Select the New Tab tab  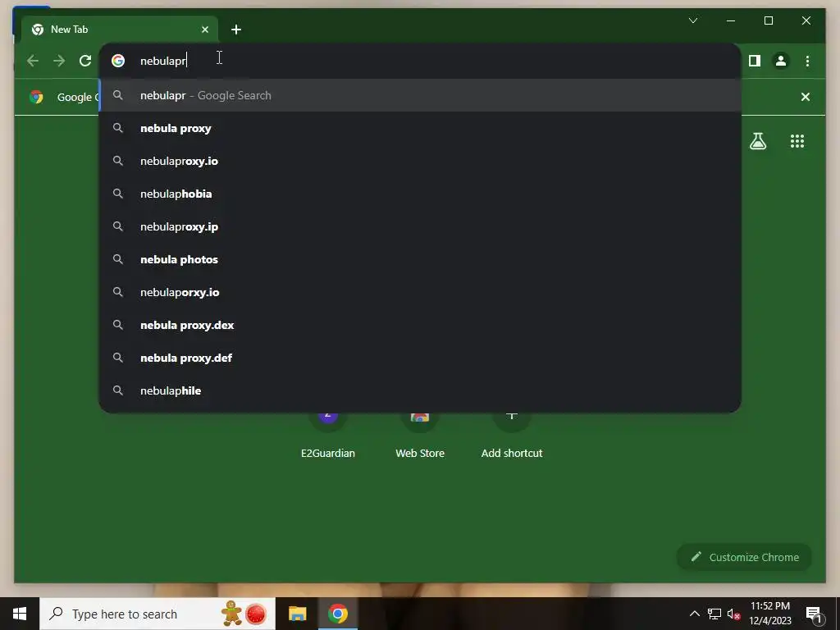(119, 30)
